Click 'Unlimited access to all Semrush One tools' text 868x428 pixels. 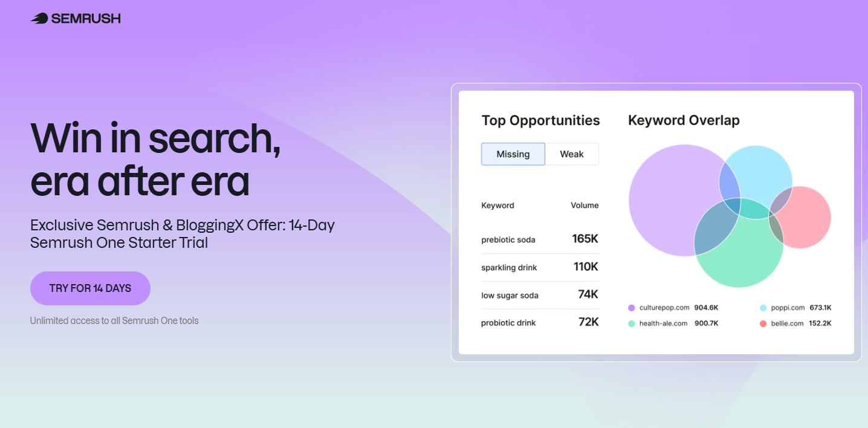pyautogui.click(x=114, y=320)
